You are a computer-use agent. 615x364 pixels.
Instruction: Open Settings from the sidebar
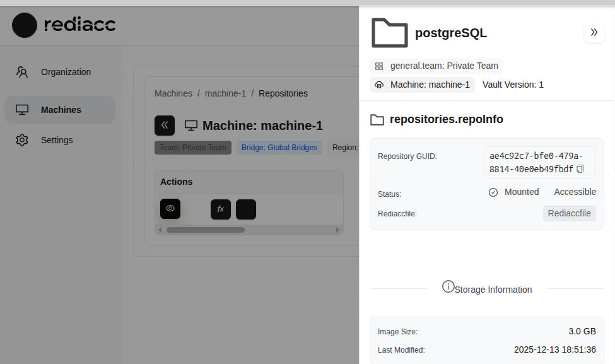[57, 140]
